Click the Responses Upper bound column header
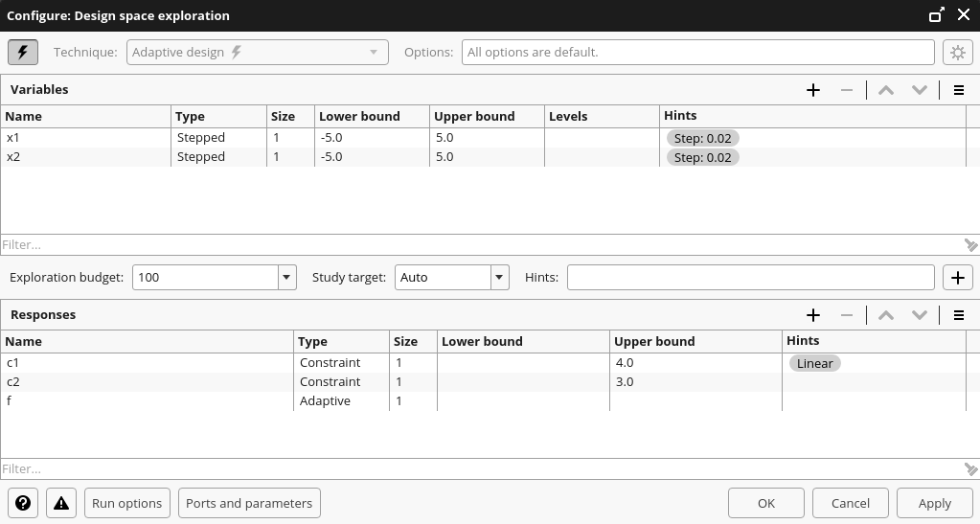This screenshot has height=524, width=980. [695, 341]
